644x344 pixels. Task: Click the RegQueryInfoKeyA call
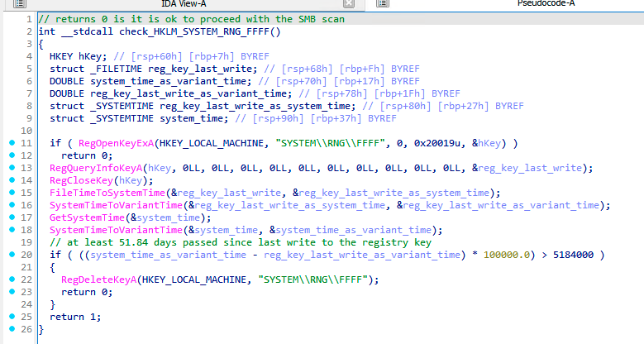click(x=96, y=168)
